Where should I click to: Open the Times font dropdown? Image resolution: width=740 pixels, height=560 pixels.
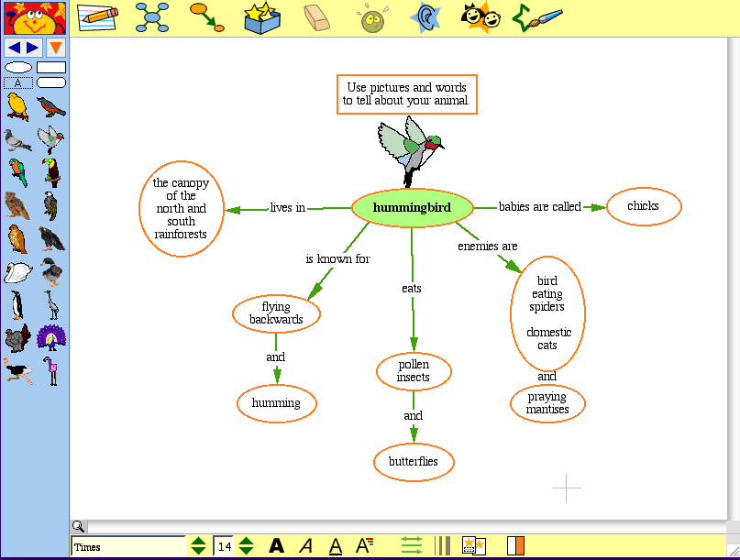coord(128,546)
